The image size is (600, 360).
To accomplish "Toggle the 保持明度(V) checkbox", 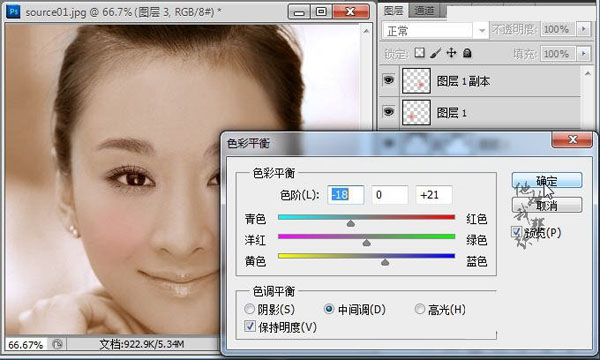I will coord(249,326).
